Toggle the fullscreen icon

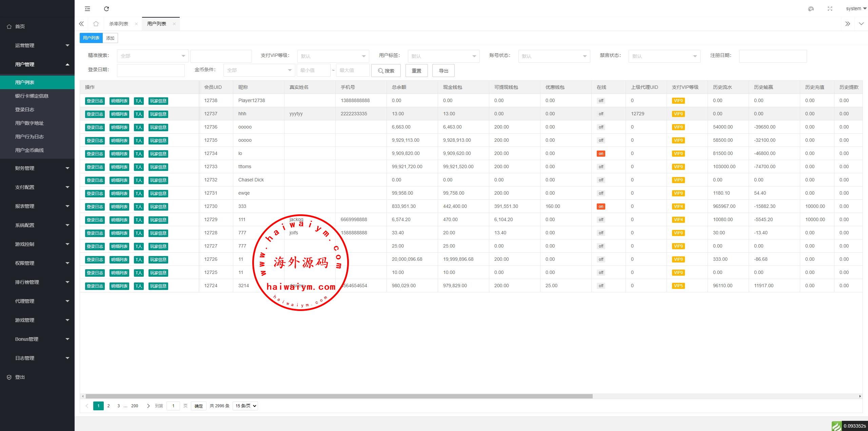pos(830,9)
